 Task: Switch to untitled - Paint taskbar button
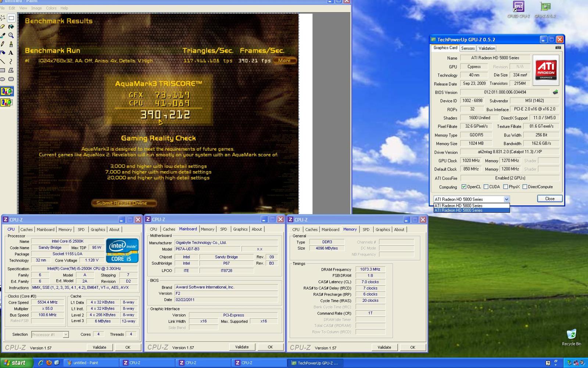(91, 363)
